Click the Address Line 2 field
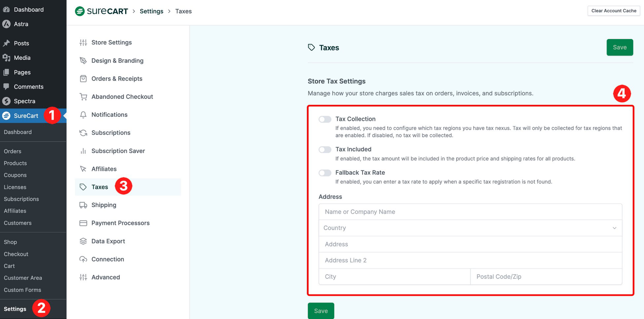The height and width of the screenshot is (319, 644). [x=470, y=260]
